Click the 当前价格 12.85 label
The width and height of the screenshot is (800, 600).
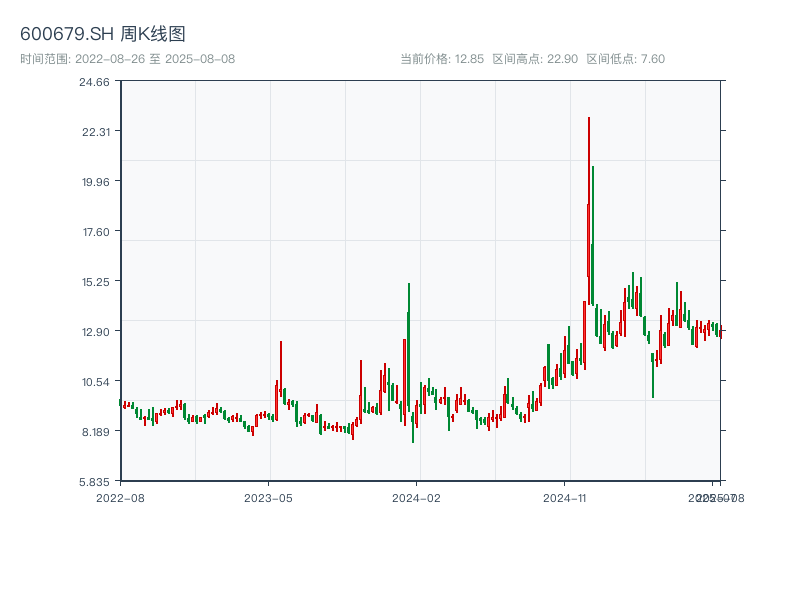point(442,59)
